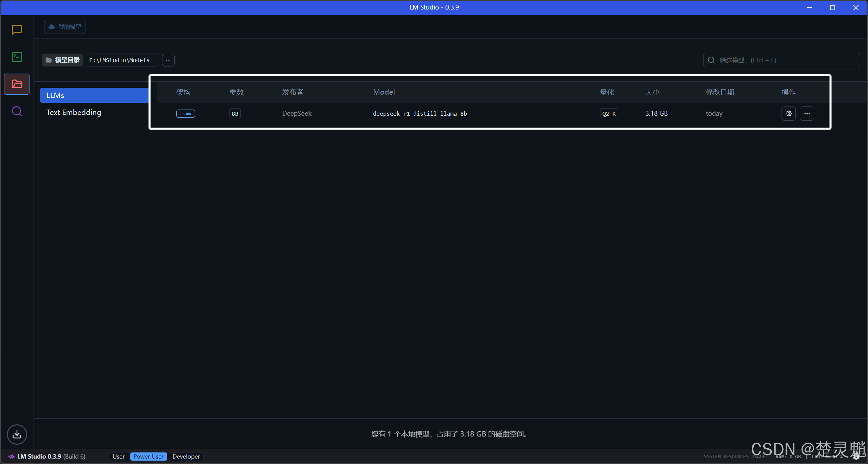Click the 我的模型 button
Viewport: 868px width, 464px height.
65,27
